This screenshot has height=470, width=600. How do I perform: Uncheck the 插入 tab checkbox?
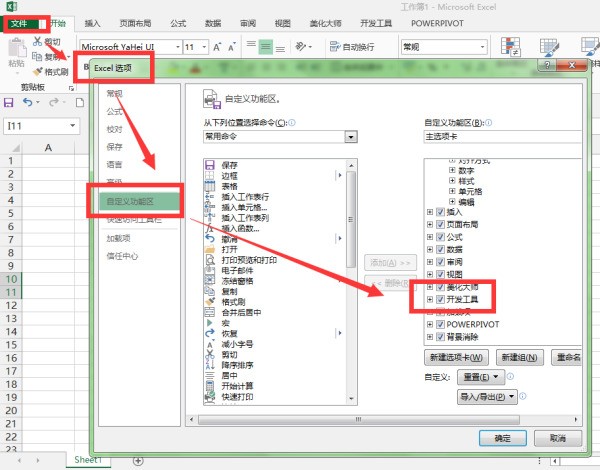pyautogui.click(x=440, y=212)
